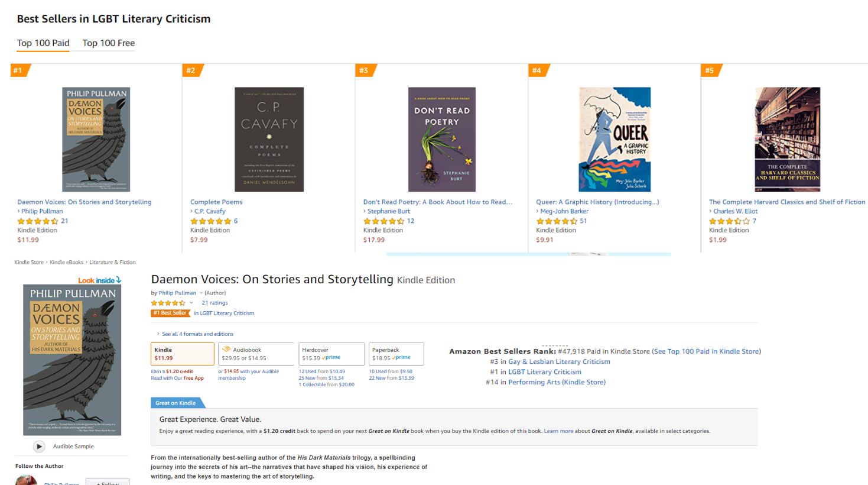Select the Paperback format option

click(x=396, y=354)
